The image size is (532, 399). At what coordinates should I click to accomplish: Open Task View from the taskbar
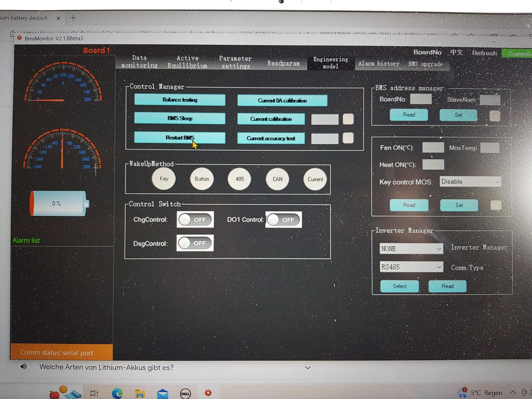pos(94,393)
